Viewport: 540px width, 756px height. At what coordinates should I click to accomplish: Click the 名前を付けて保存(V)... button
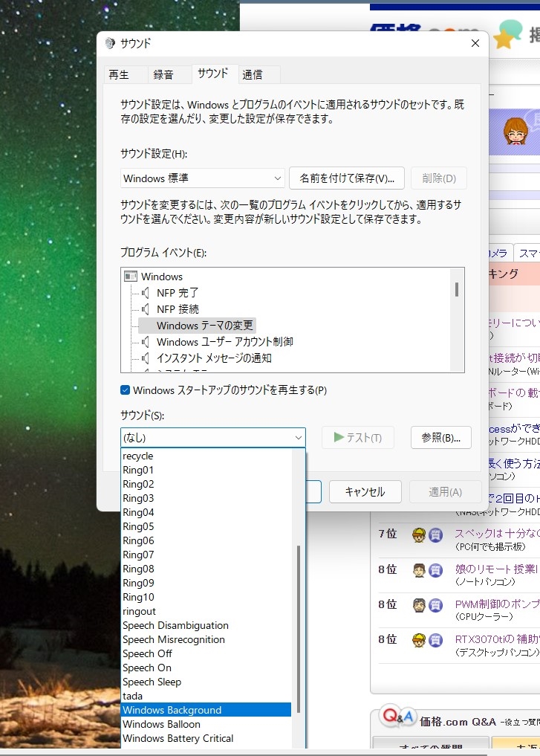[347, 178]
